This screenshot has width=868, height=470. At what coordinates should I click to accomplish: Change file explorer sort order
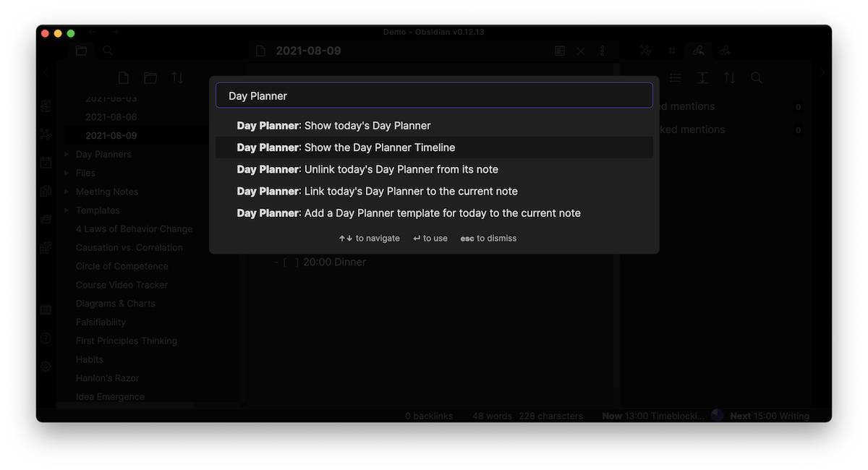[x=177, y=78]
